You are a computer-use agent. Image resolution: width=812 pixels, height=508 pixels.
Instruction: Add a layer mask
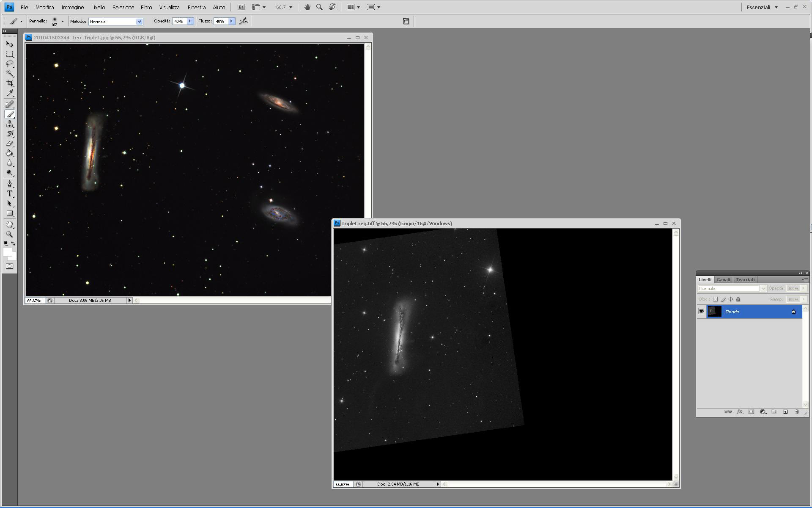tap(751, 411)
